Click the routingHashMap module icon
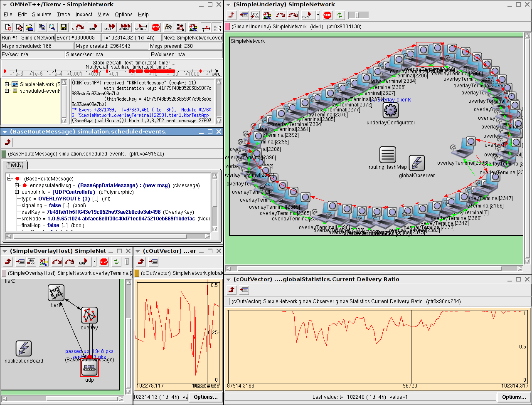The image size is (532, 405). (388, 155)
